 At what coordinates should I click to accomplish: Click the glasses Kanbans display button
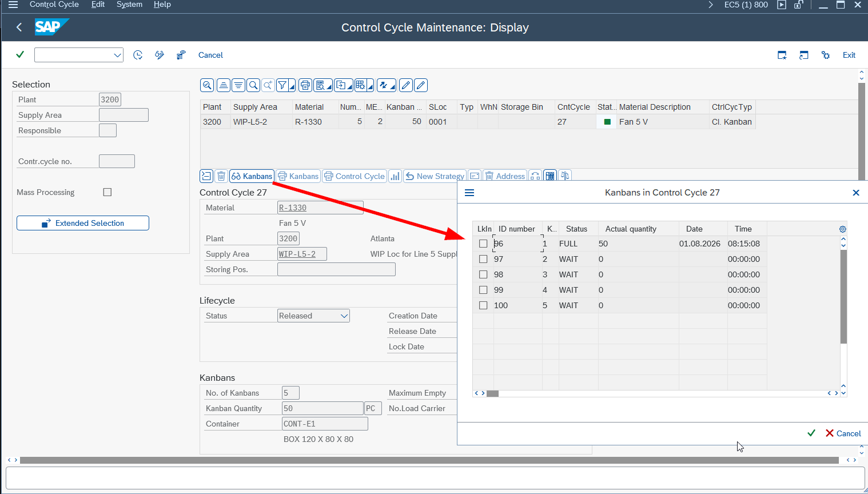252,176
